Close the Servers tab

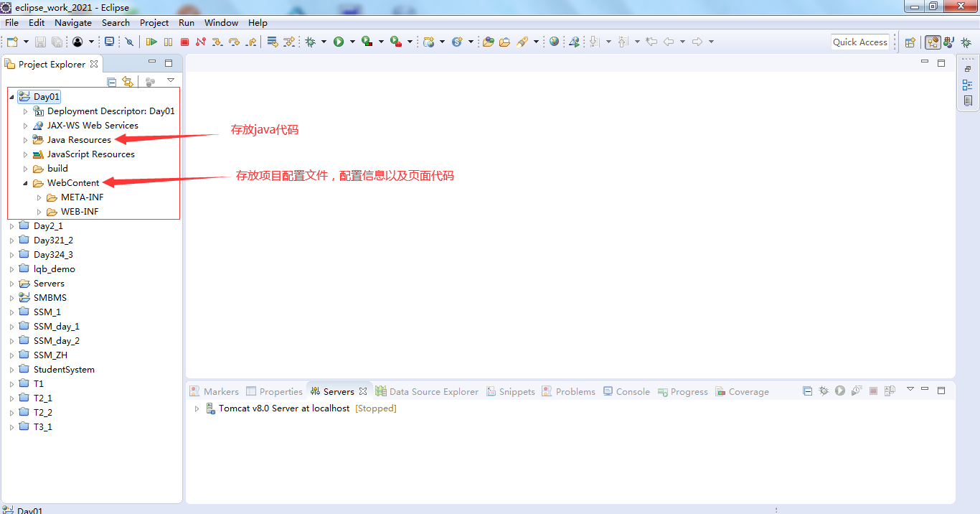363,391
